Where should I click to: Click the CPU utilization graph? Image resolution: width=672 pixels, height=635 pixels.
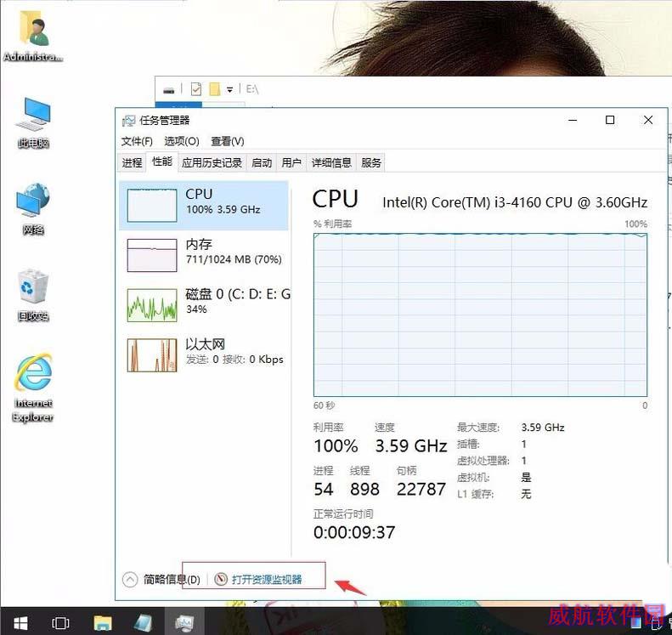click(480, 315)
